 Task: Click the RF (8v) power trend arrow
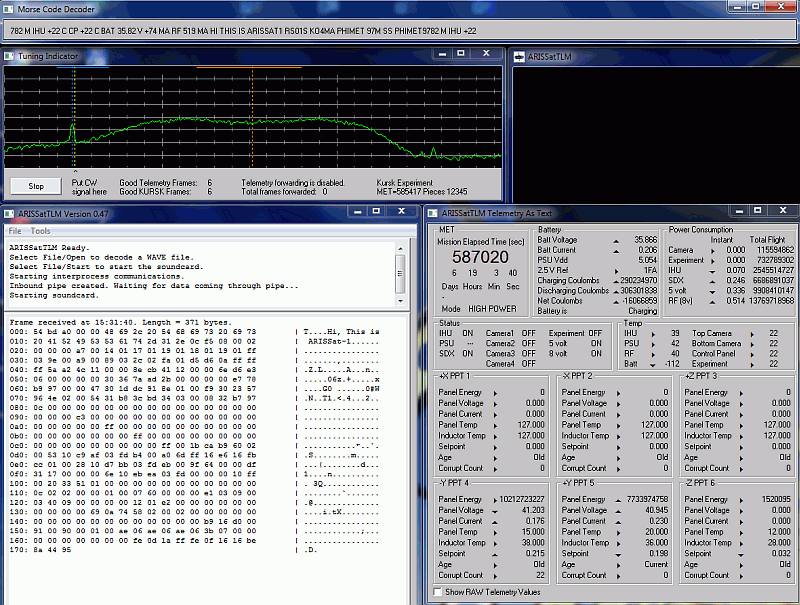click(x=712, y=302)
